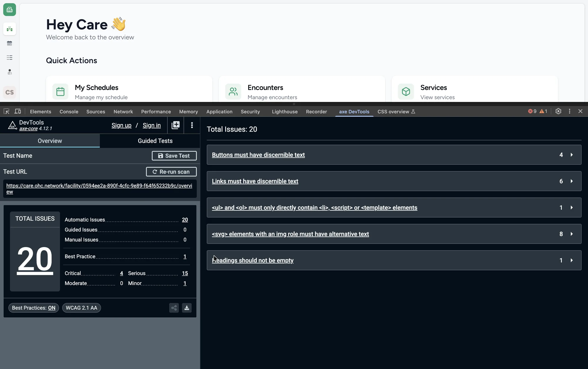Switch to the Application tab
This screenshot has height=369, width=588.
coord(219,112)
